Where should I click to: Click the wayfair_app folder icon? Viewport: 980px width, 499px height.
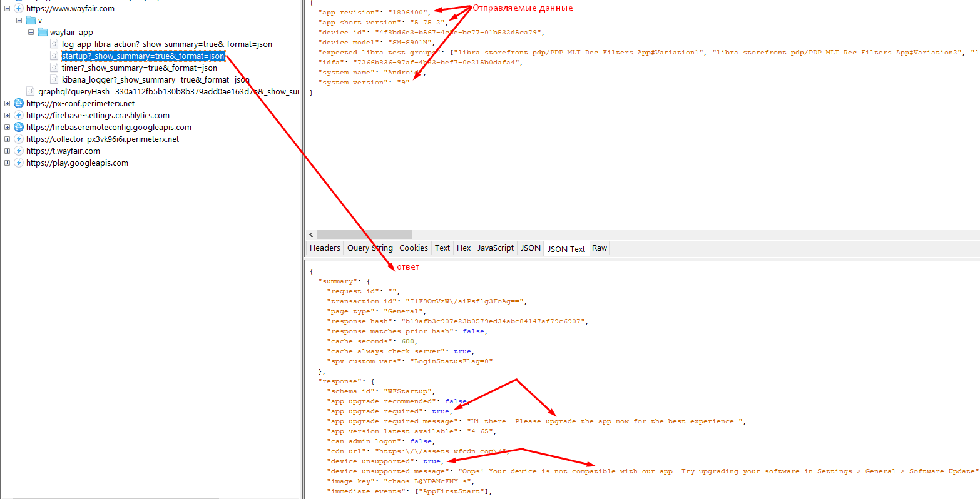click(43, 33)
